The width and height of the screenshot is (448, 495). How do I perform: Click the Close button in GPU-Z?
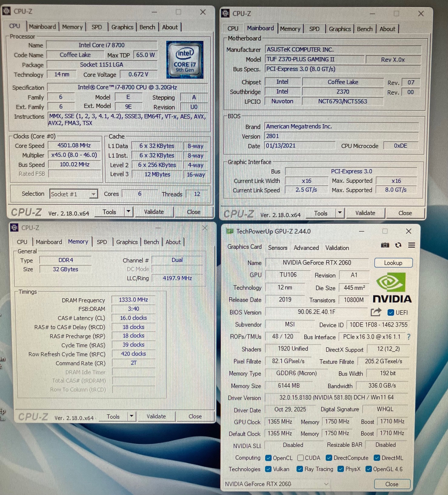(x=392, y=484)
